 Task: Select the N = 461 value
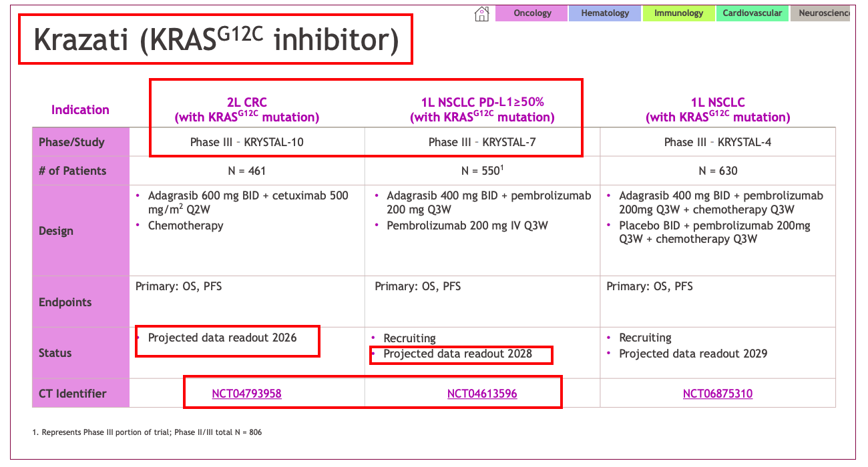coord(247,171)
